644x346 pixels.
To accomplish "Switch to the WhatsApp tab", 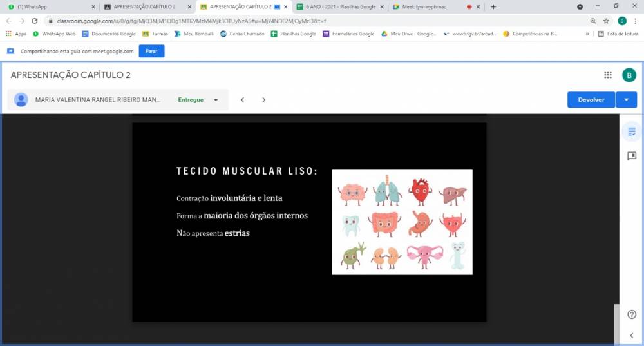I will 50,6.
